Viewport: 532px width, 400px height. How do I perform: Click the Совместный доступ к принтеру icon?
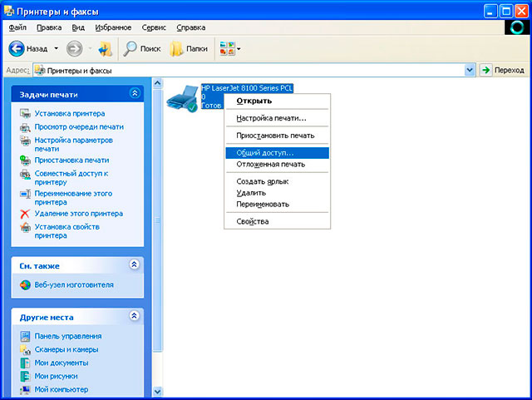(x=25, y=174)
